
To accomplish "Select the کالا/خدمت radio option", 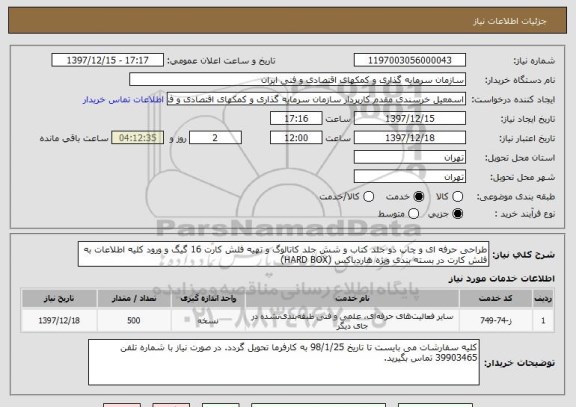I will pyautogui.click(x=368, y=197).
